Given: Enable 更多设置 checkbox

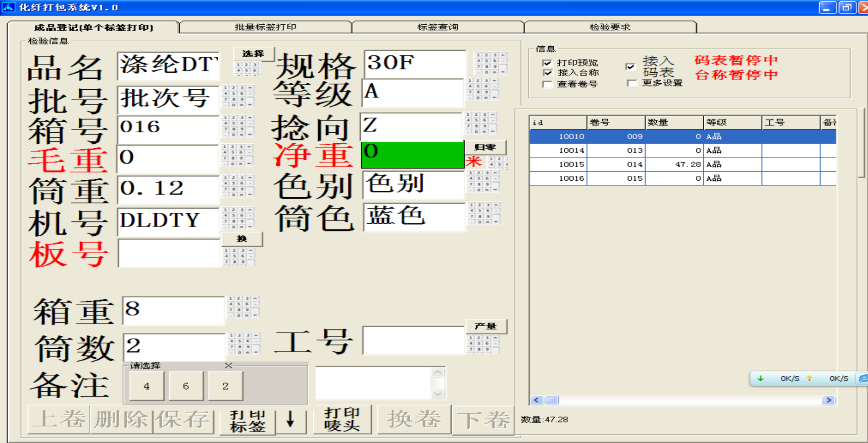Looking at the screenshot, I should pyautogui.click(x=632, y=83).
